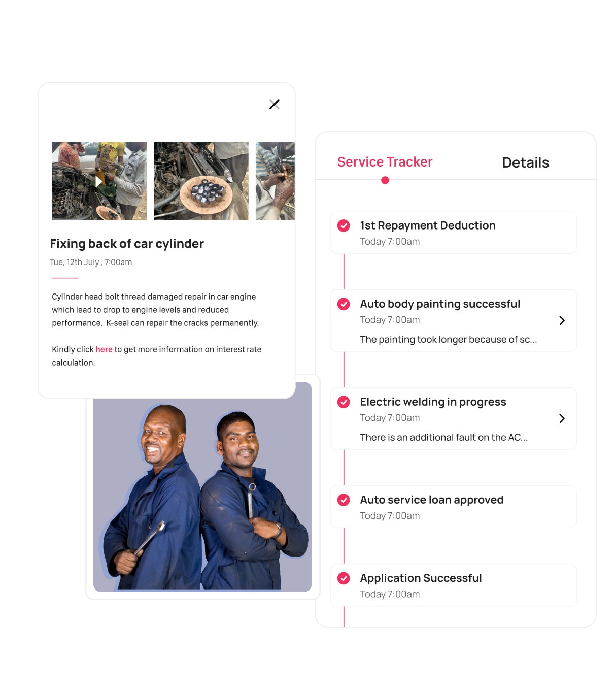This screenshot has height=687, width=616.
Task: Select the Auto service loan approved title
Action: click(x=431, y=500)
